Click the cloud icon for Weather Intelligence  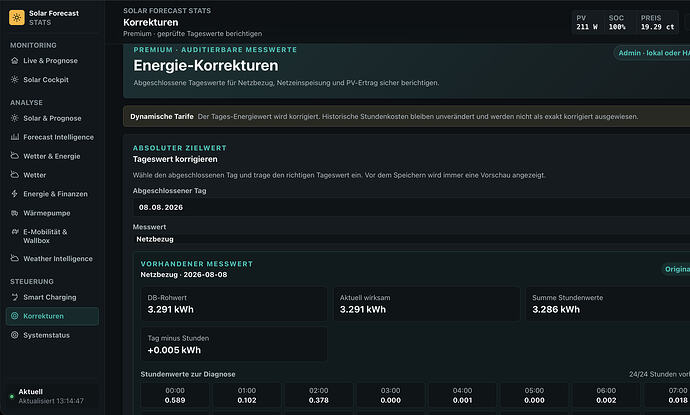pyautogui.click(x=15, y=259)
